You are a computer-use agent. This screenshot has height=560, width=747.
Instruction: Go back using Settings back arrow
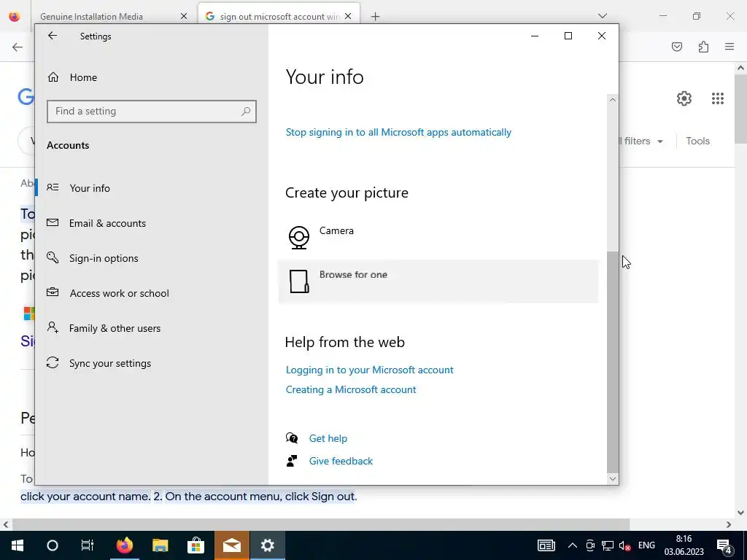coord(53,36)
